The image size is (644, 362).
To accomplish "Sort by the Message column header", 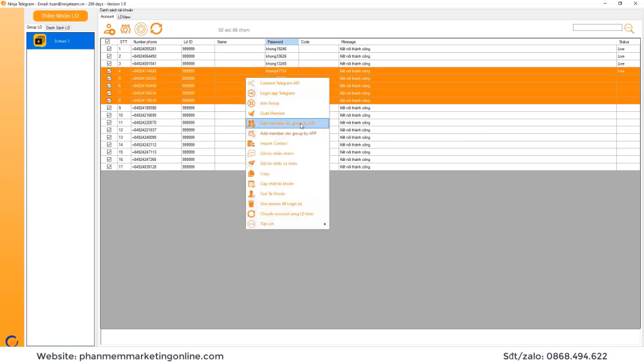I will coord(478,42).
